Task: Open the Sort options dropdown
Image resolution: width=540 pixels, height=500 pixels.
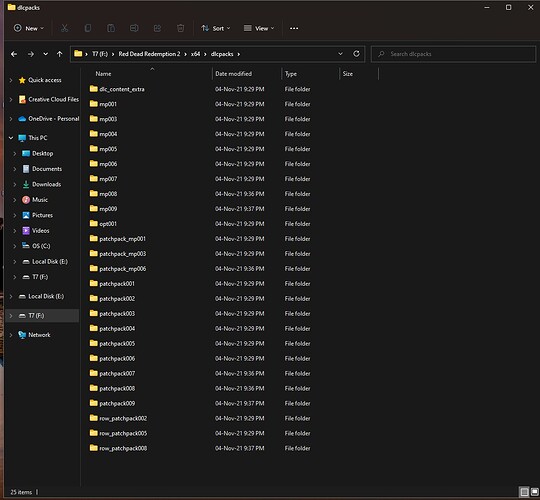Action: tap(216, 28)
